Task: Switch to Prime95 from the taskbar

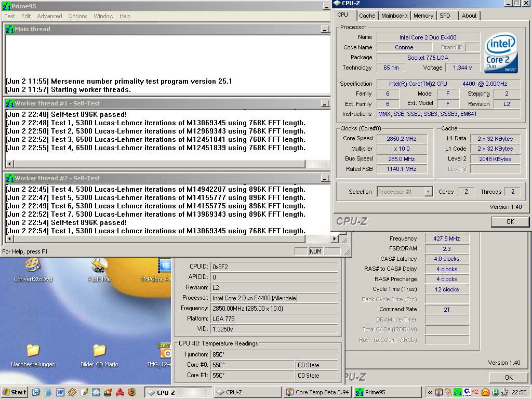Action: (x=388, y=393)
